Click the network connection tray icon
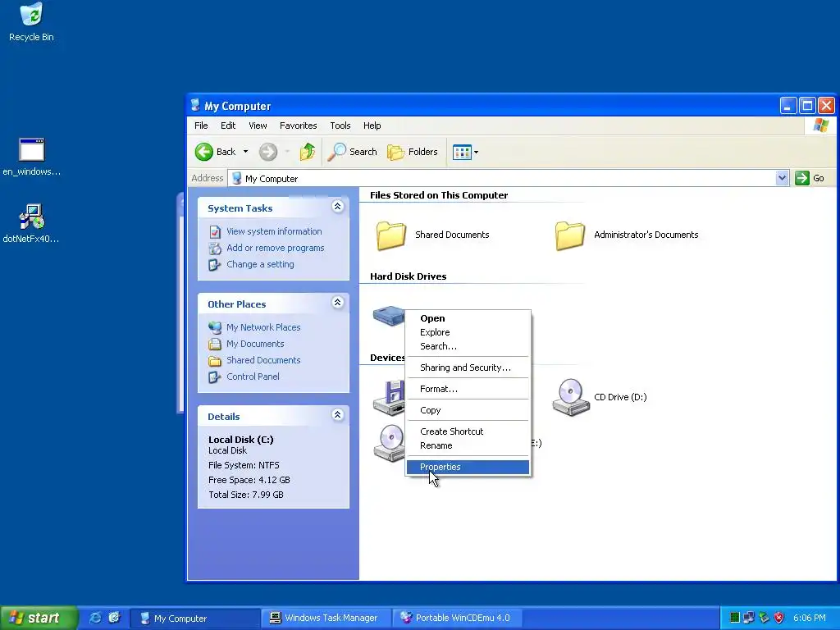This screenshot has height=630, width=840. [x=749, y=618]
